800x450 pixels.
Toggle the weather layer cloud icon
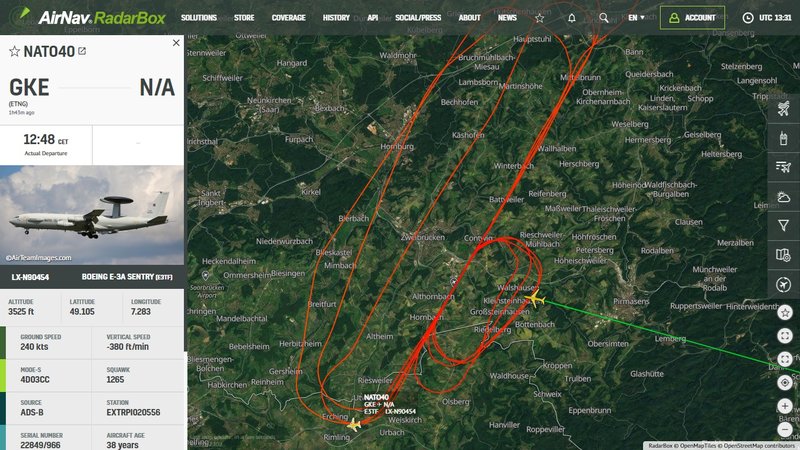tap(783, 196)
